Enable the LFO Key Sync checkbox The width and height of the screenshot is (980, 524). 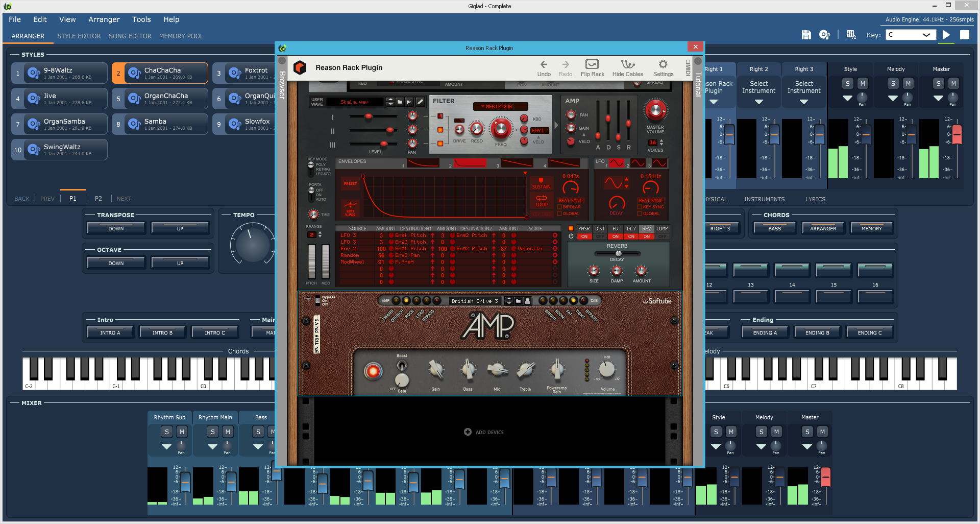[x=640, y=207]
